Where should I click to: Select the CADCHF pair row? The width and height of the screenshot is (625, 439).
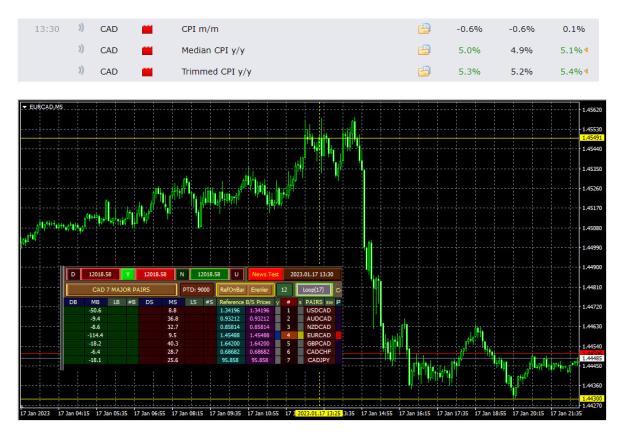(319, 352)
